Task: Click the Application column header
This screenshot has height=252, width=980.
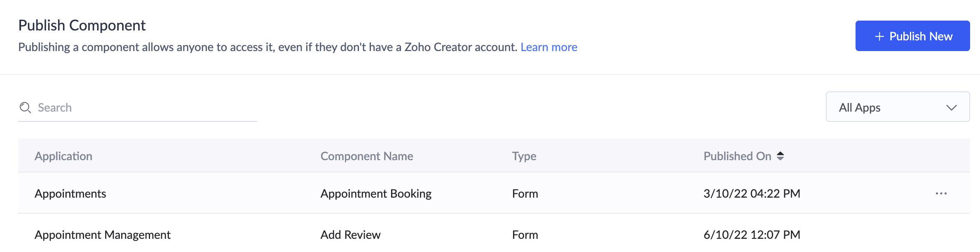Action: [63, 156]
